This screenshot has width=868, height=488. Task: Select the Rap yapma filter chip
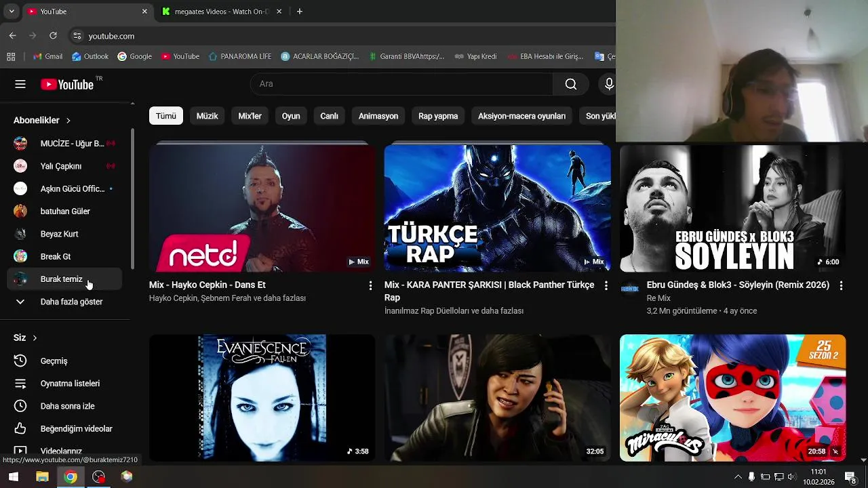click(x=438, y=116)
